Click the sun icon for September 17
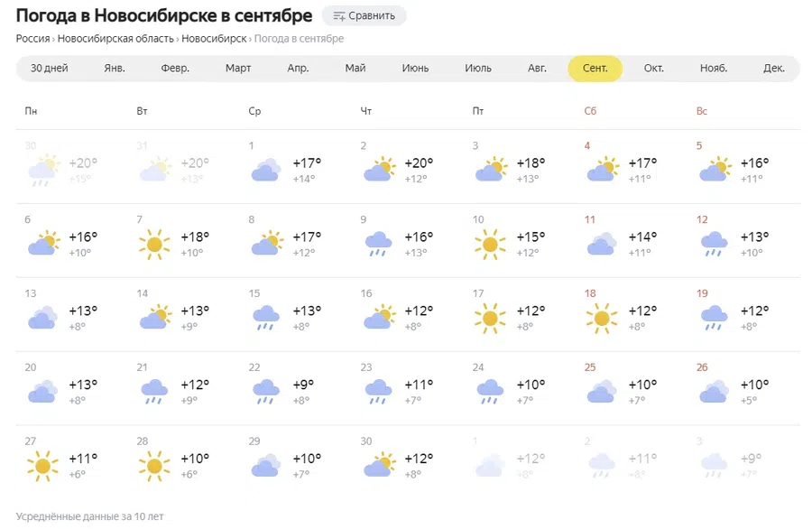 pyautogui.click(x=490, y=318)
